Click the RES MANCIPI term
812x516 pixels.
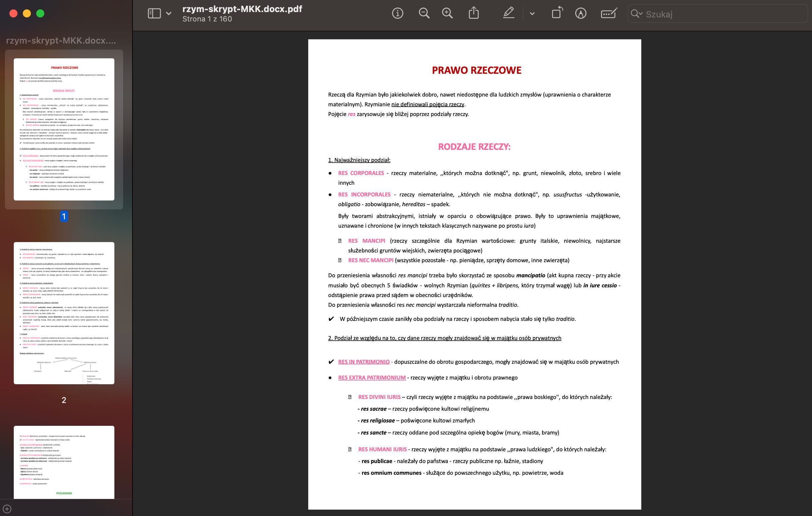[x=367, y=241]
